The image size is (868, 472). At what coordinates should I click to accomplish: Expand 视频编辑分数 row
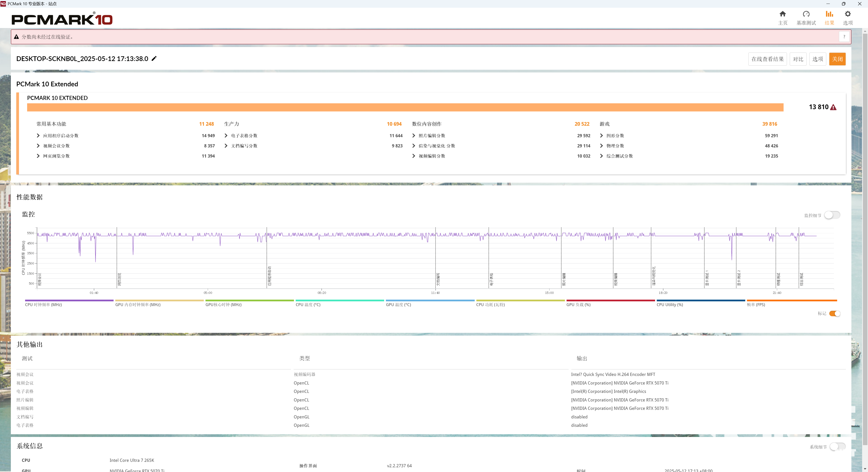[414, 156]
